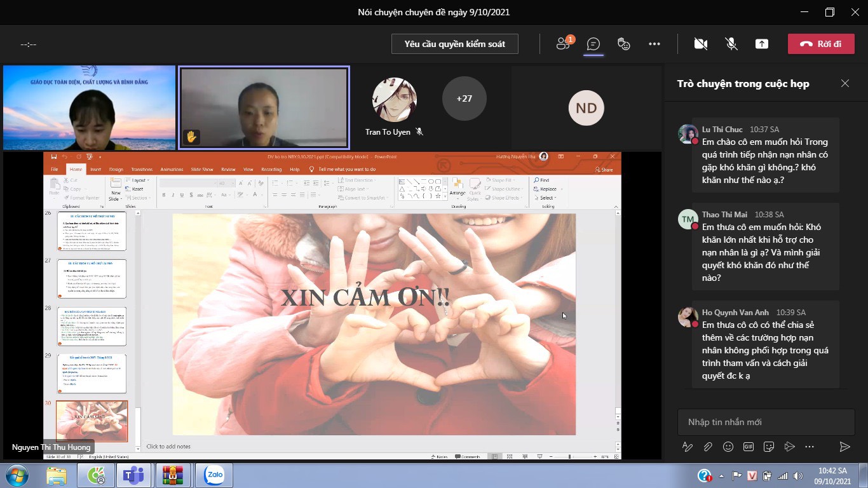The width and height of the screenshot is (868, 488).
Task: Select the ND participant avatar
Action: pyautogui.click(x=586, y=108)
